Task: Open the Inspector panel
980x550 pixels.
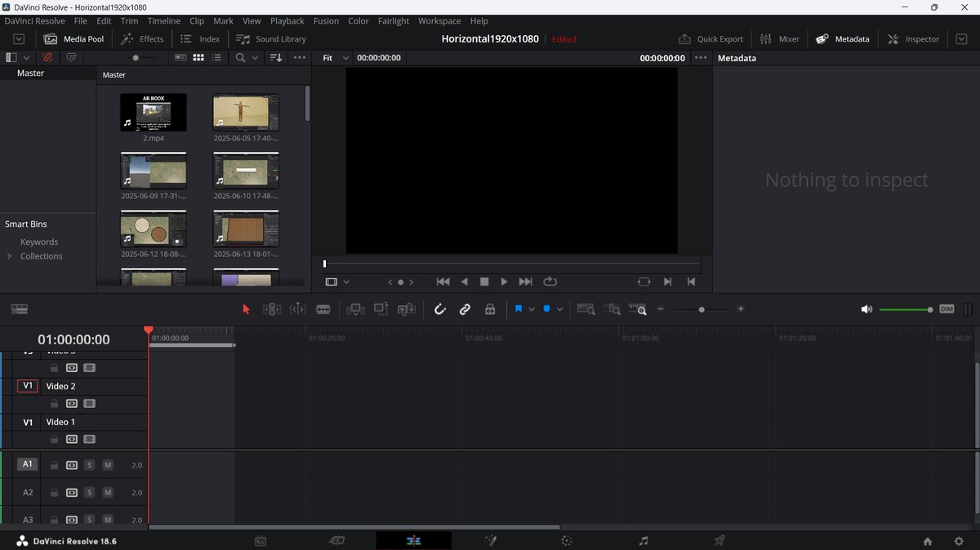Action: click(x=912, y=38)
